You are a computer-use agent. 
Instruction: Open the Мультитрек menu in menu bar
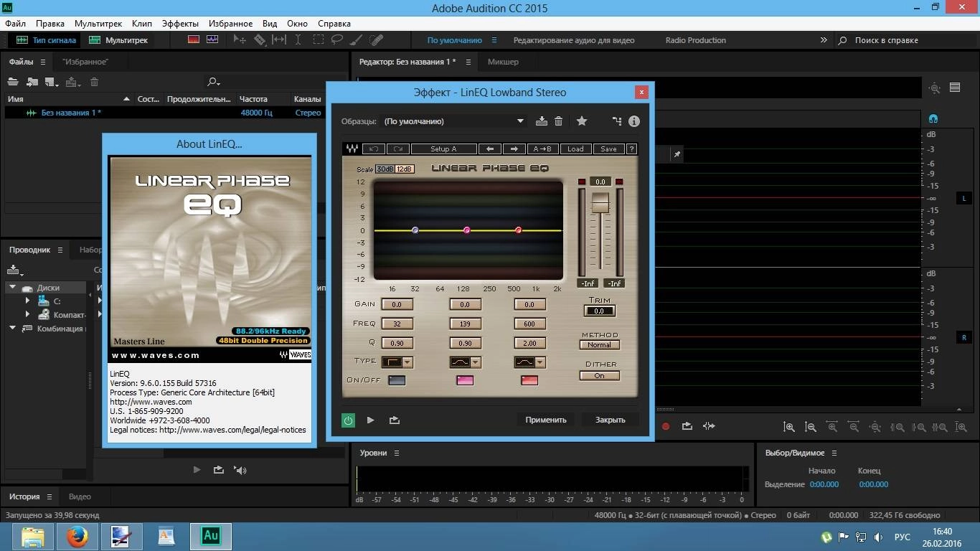98,24
